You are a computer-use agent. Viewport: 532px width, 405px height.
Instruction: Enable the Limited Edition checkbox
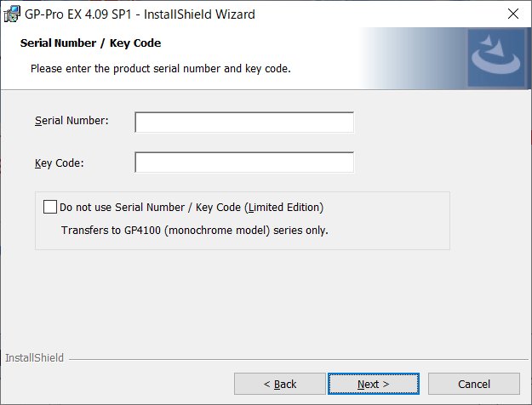(50, 207)
